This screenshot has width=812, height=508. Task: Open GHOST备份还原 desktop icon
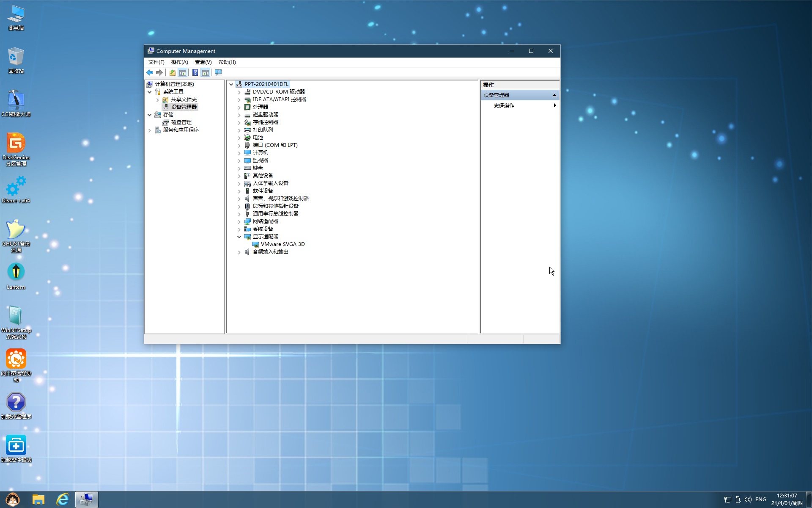(x=16, y=236)
